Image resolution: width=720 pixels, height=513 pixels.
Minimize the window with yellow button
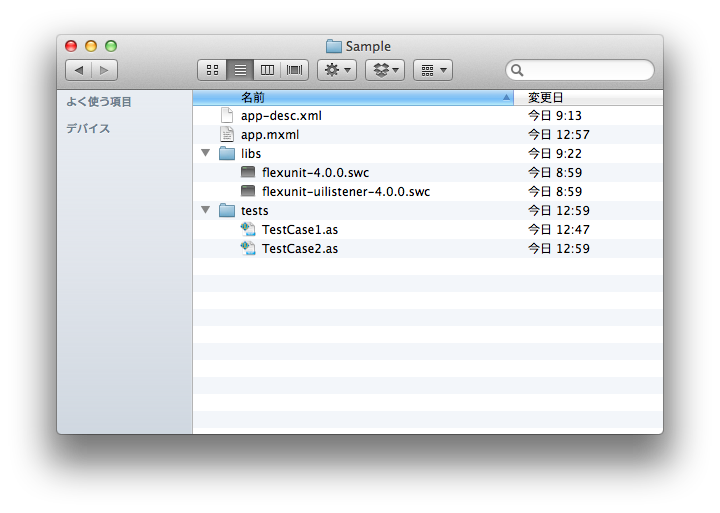(x=91, y=46)
